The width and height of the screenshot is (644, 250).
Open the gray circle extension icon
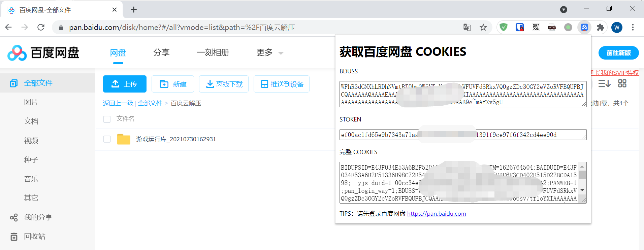coord(568,27)
